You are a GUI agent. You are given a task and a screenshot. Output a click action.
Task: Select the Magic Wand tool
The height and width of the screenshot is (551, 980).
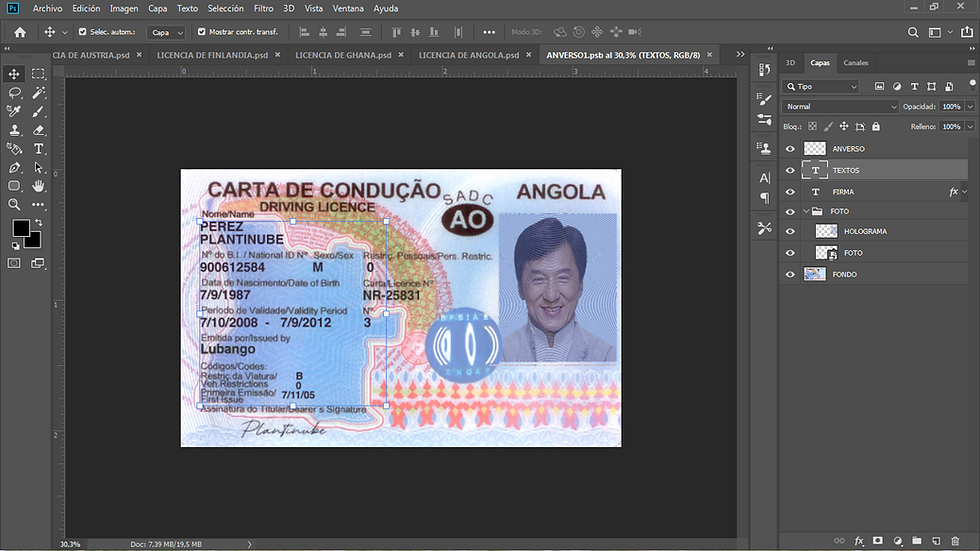(x=38, y=92)
